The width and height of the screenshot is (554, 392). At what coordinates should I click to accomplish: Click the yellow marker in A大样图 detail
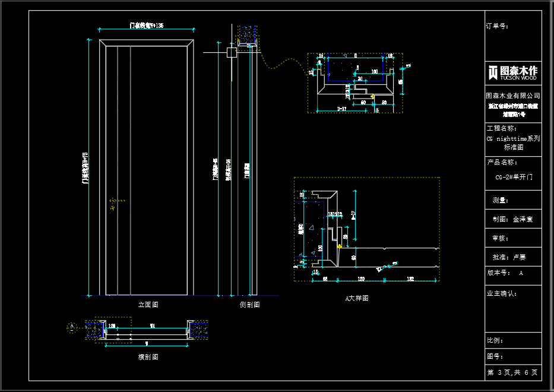340,246
